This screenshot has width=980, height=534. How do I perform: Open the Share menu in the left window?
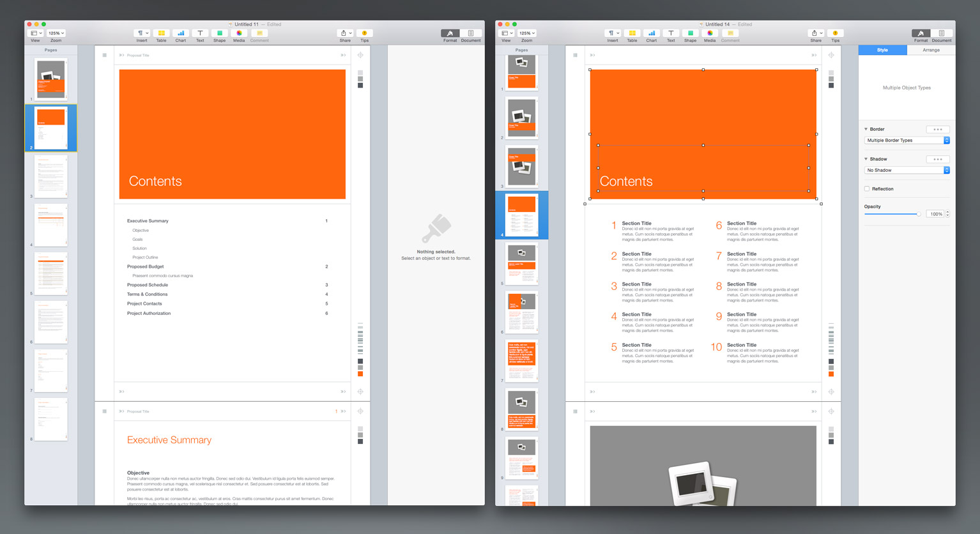coord(345,33)
